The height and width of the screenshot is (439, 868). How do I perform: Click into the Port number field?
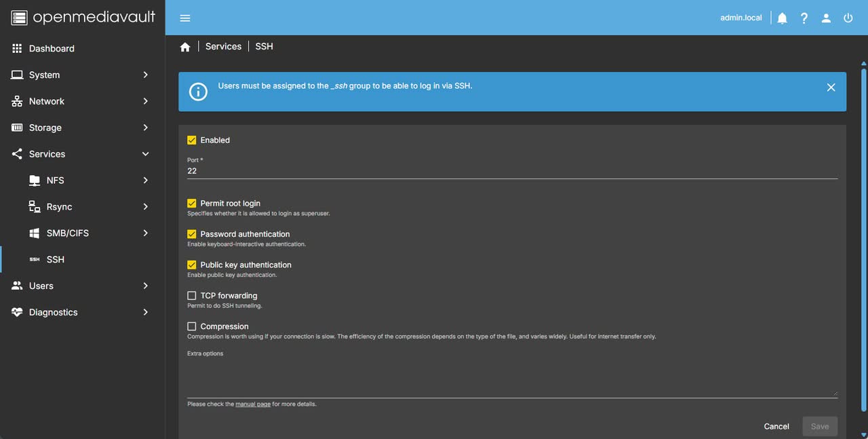coord(512,171)
